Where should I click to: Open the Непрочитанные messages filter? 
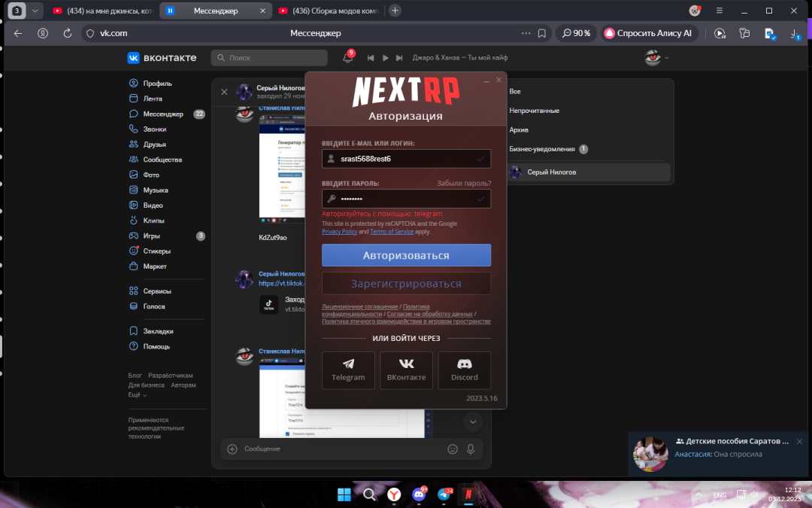tap(534, 111)
